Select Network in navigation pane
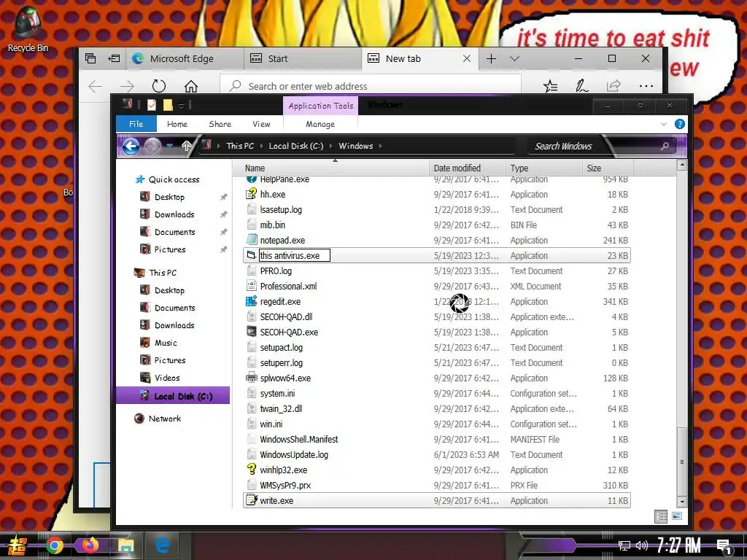Image resolution: width=747 pixels, height=560 pixels. (x=164, y=419)
